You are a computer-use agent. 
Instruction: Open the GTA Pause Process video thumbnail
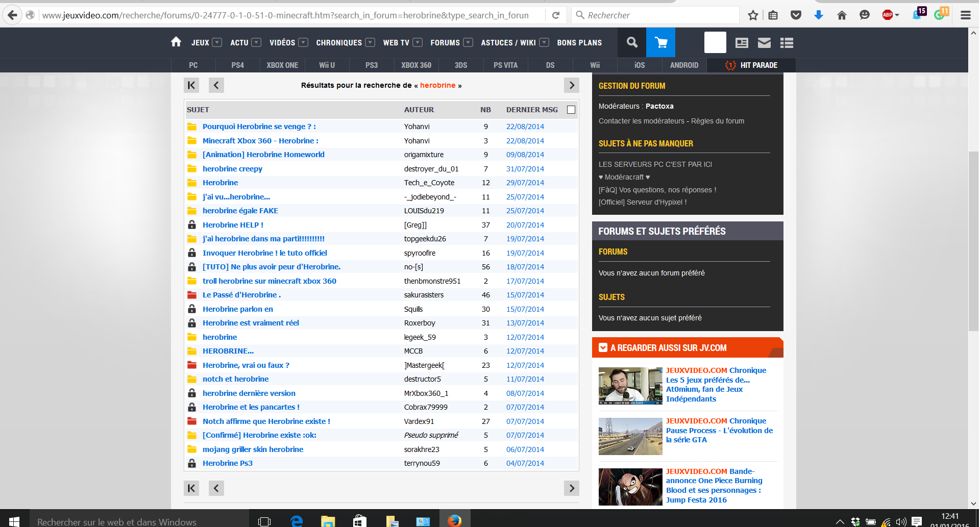point(630,436)
